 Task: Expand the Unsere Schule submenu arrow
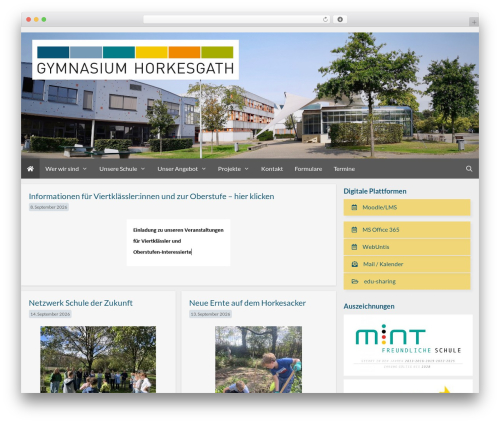(143, 169)
